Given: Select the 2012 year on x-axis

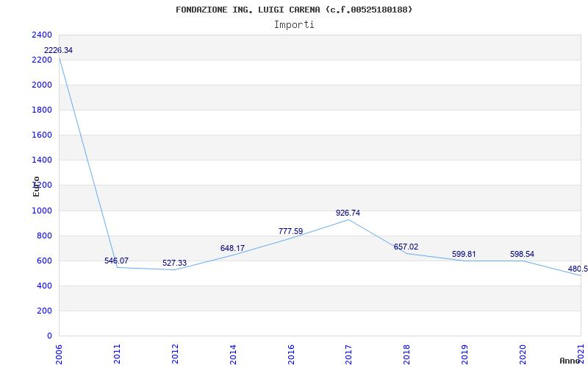Looking at the screenshot, I should tap(175, 354).
